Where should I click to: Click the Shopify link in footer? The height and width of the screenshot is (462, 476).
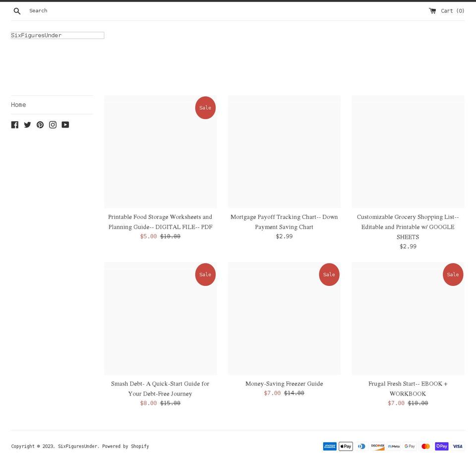tap(140, 446)
